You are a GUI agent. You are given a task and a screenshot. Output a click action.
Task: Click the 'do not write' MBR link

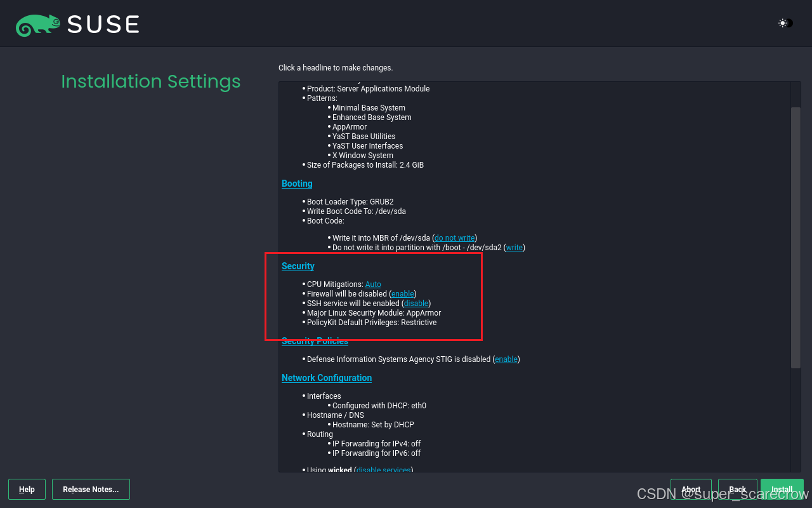pos(455,238)
